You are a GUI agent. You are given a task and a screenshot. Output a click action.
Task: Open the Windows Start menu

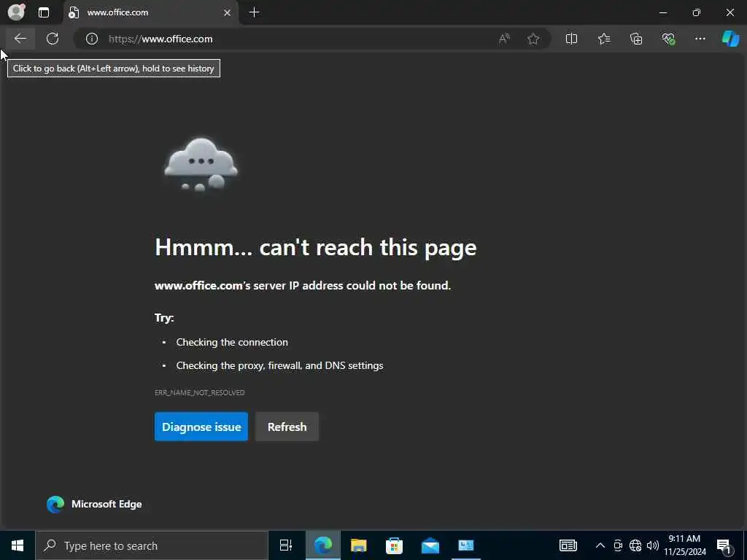(18, 545)
